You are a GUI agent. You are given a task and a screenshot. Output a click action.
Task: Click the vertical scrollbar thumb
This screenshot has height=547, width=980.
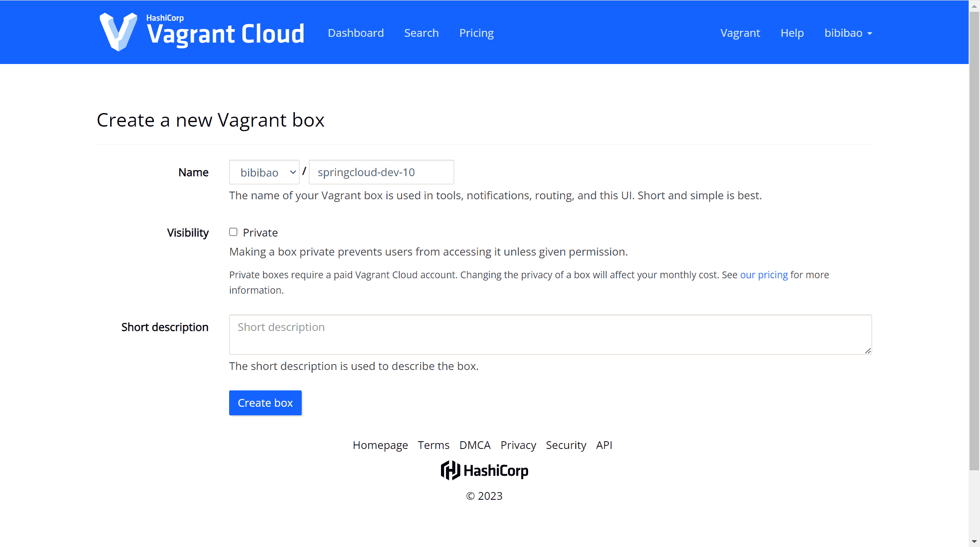pyautogui.click(x=974, y=241)
